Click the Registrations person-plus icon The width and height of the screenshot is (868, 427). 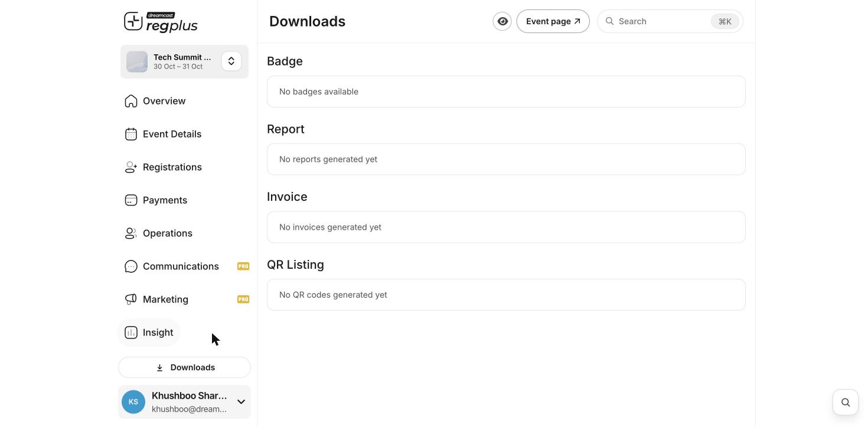[131, 167]
